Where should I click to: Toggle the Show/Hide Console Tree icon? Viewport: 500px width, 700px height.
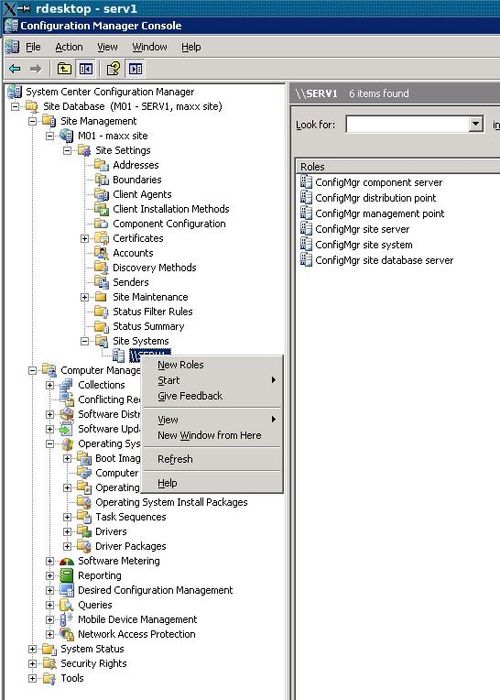[86, 68]
